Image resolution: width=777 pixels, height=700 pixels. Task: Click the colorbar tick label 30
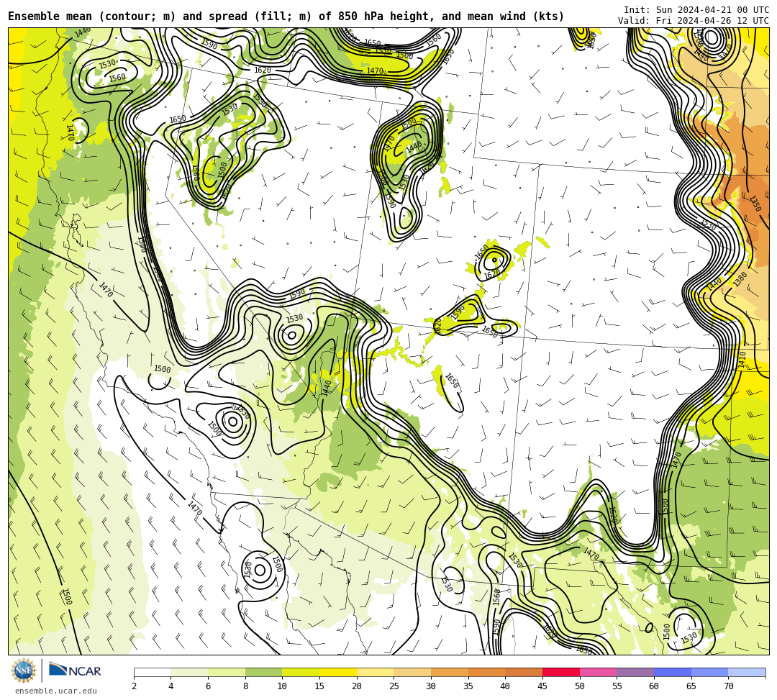pyautogui.click(x=431, y=686)
